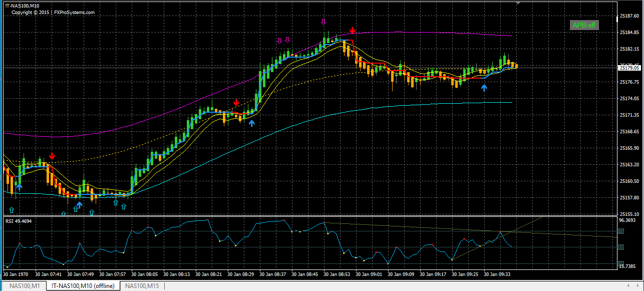The height and width of the screenshot is (291, 644).
Task: Click the !T-NAS100,M10 chart title text
Action: point(22,6)
